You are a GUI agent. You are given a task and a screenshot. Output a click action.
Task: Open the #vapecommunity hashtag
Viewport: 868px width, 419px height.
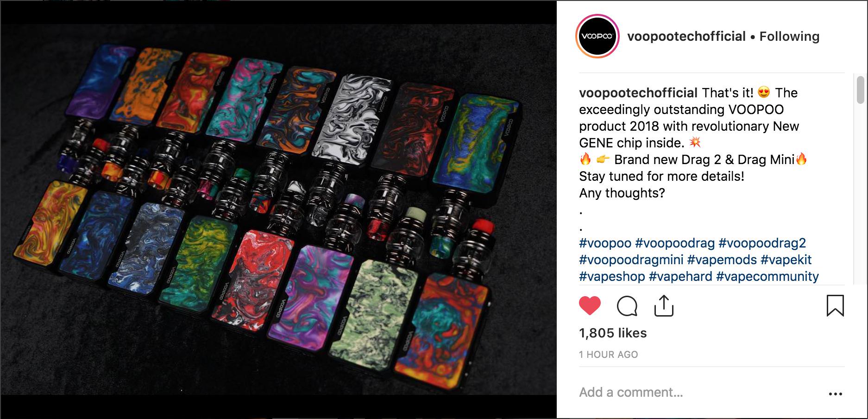click(767, 276)
